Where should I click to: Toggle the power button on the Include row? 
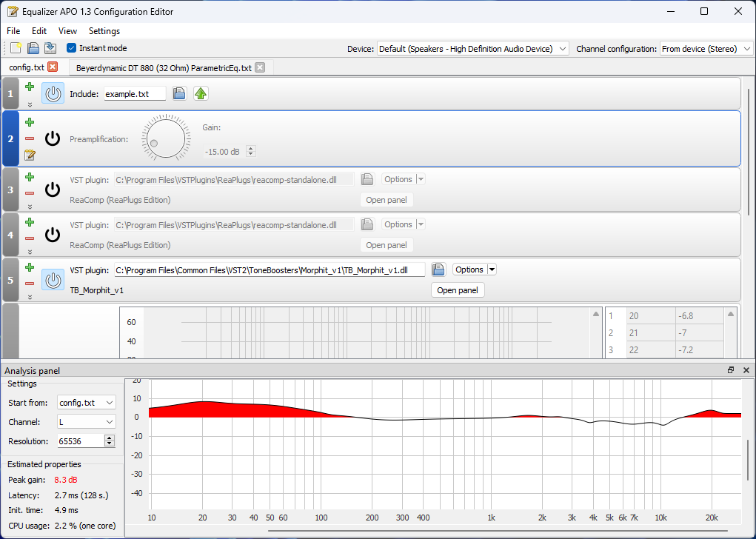pos(52,93)
